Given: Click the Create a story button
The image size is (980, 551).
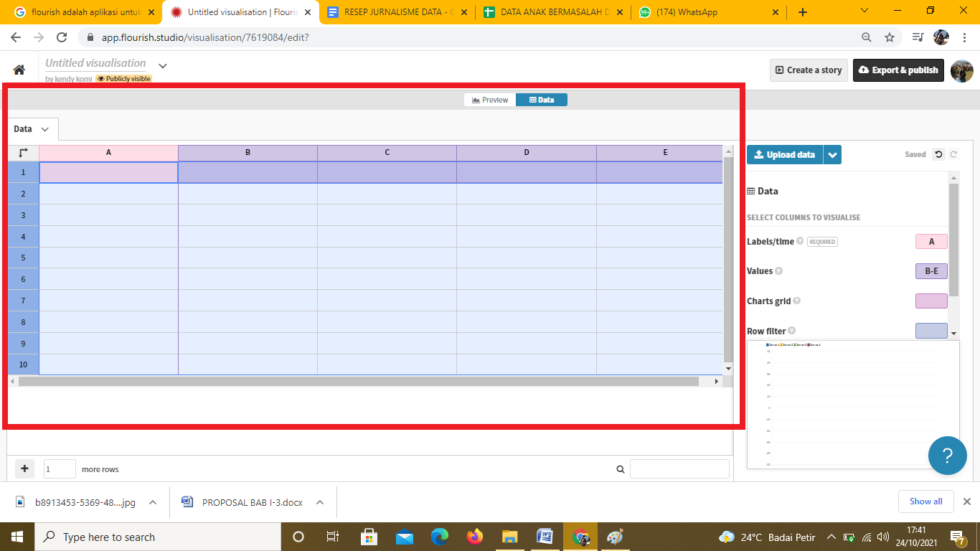Looking at the screenshot, I should pyautogui.click(x=808, y=70).
